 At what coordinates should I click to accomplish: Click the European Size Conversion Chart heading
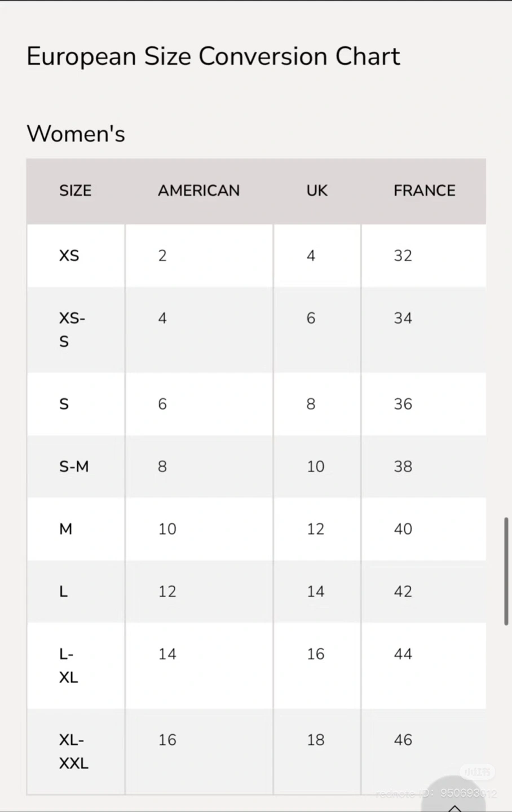[x=213, y=56]
